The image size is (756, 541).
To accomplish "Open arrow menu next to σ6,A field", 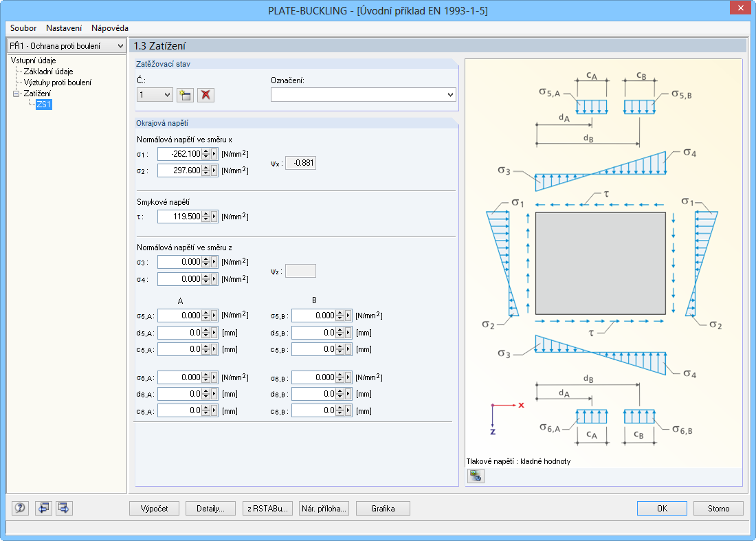I will click(x=214, y=377).
